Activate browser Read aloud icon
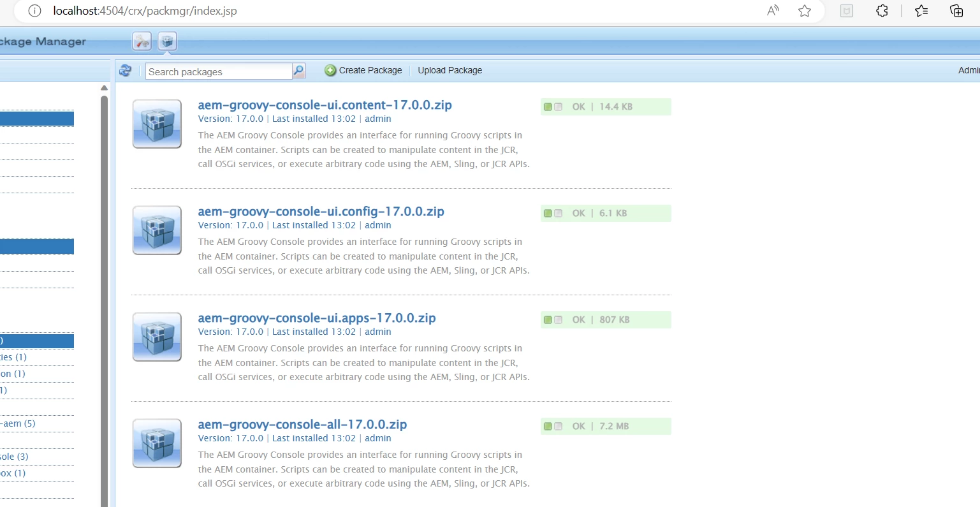The image size is (980, 507). (773, 11)
